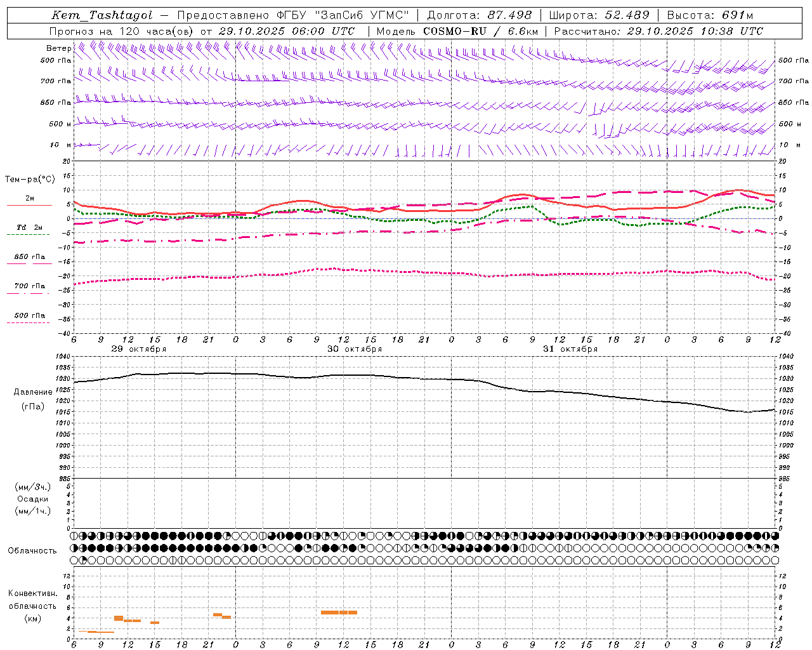This screenshot has height=650, width=812.
Task: Click the 'Высота: 691м' header text
Action: [710, 15]
